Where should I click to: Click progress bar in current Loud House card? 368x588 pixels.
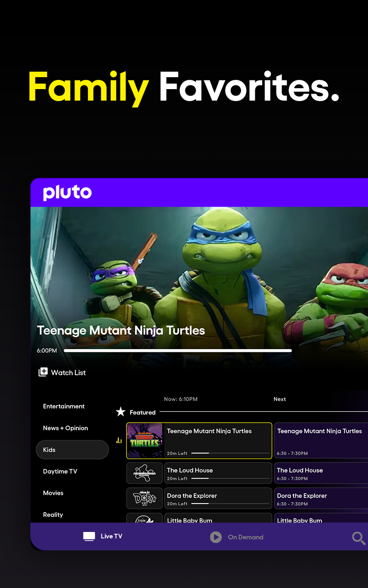[230, 478]
